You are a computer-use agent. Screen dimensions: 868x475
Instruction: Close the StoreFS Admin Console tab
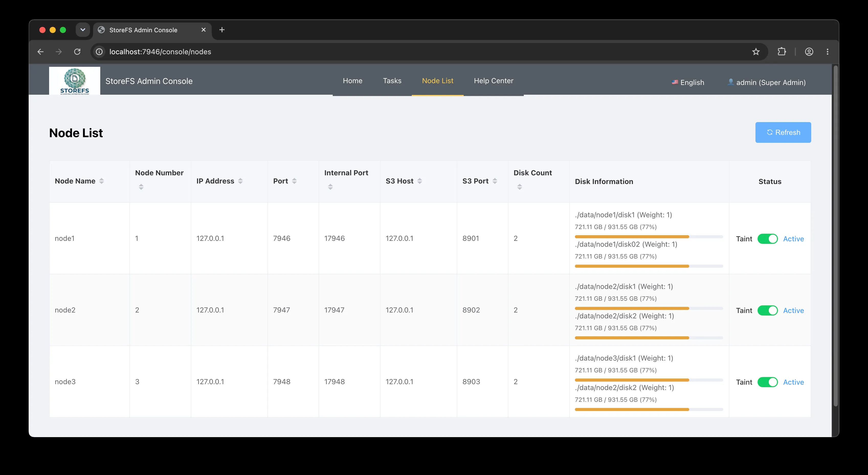(204, 30)
